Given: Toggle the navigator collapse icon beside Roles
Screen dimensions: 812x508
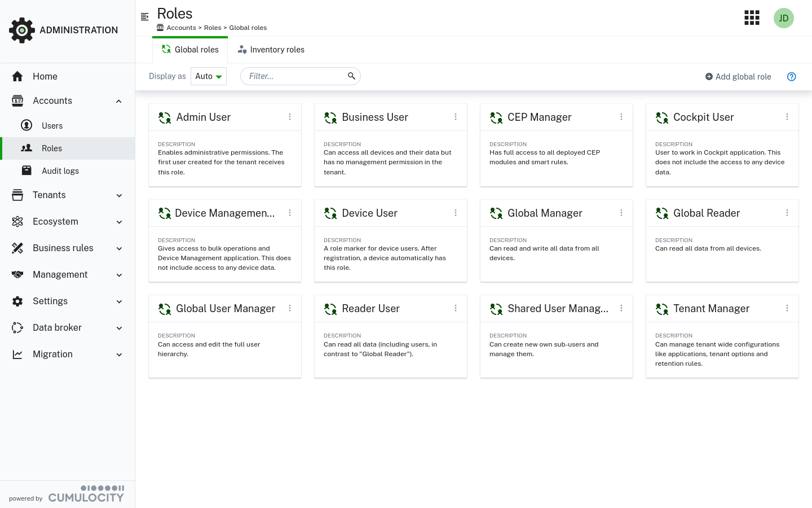Looking at the screenshot, I should tap(145, 16).
